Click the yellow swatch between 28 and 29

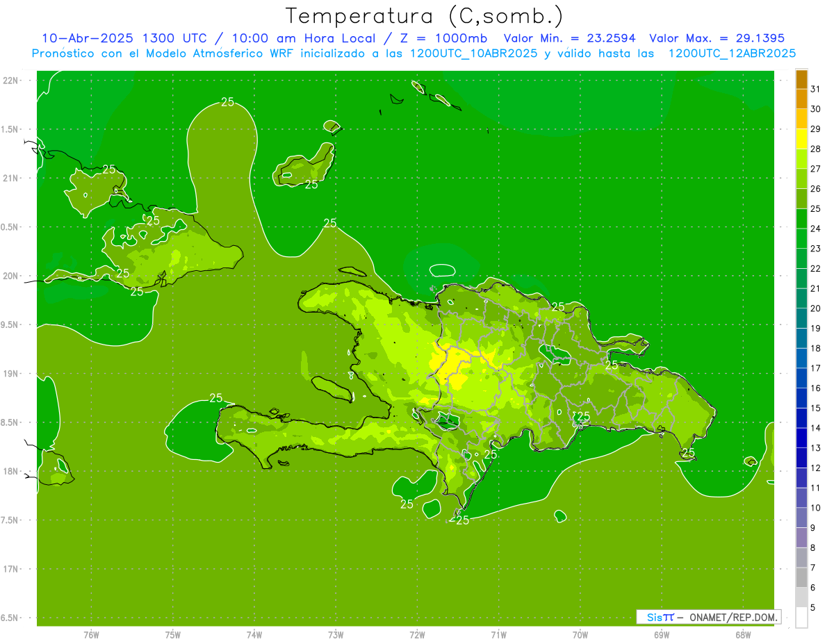[801, 139]
